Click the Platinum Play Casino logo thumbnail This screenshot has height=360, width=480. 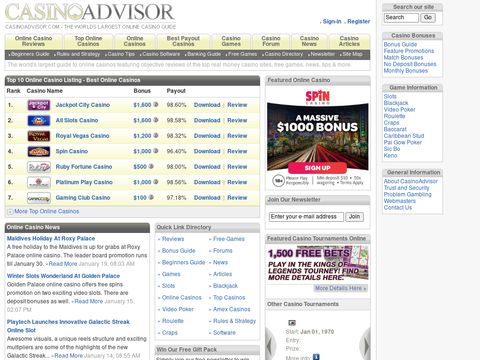pos(39,182)
